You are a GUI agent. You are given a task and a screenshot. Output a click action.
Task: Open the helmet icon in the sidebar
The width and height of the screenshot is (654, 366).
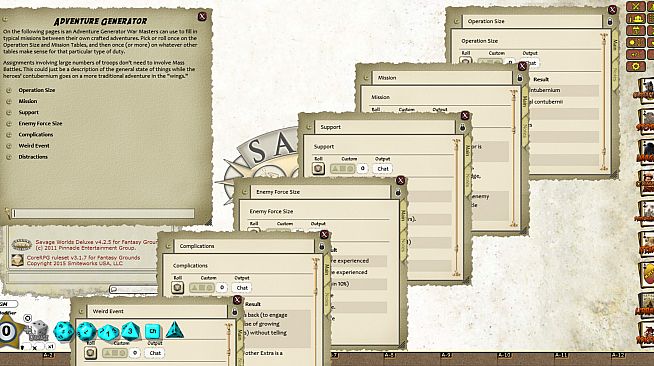[635, 18]
